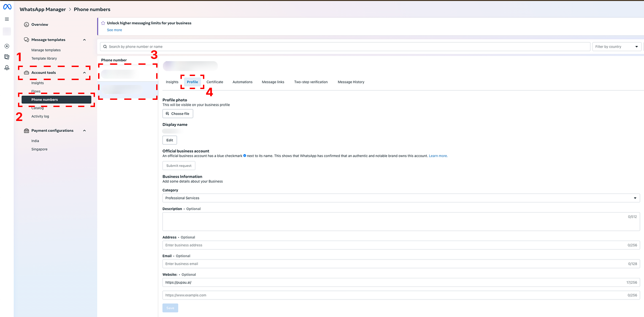
Task: Click the Enter business email field
Action: 401,264
